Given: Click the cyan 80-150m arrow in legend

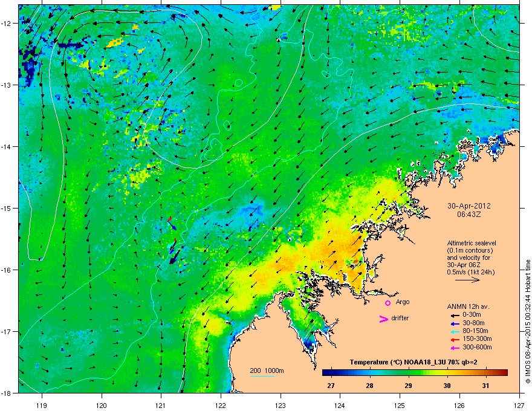Looking at the screenshot, I should coord(455,331).
